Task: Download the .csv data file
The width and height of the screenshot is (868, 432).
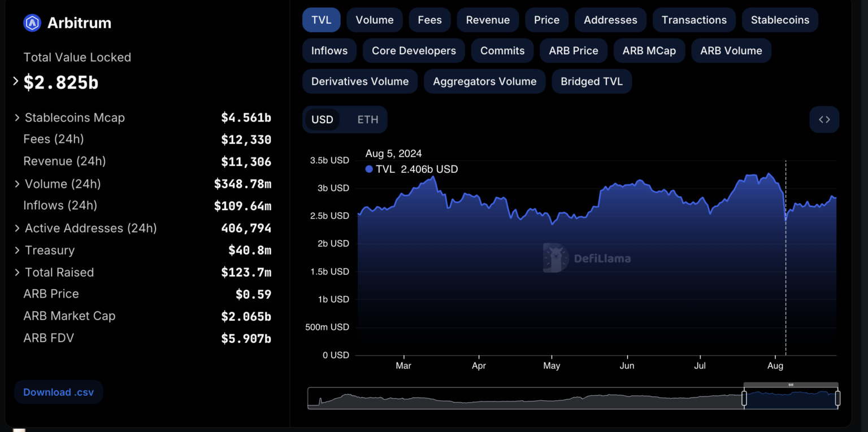Action: pyautogui.click(x=59, y=392)
